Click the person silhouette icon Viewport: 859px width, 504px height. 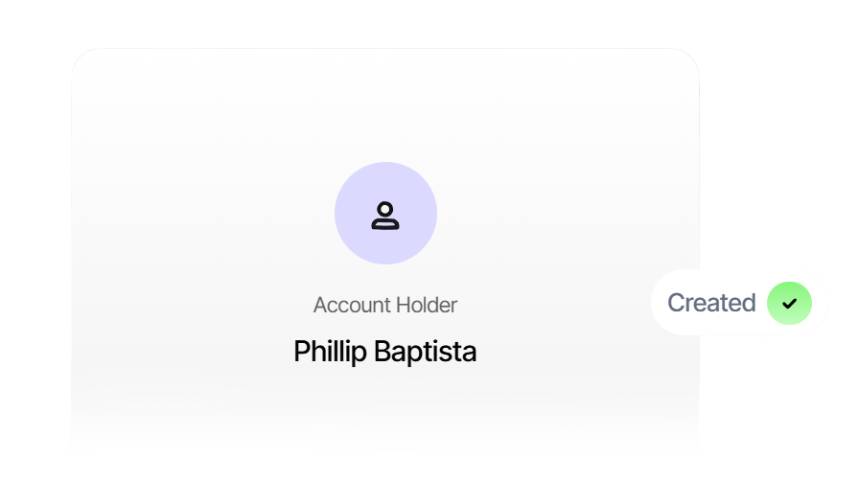click(x=385, y=216)
